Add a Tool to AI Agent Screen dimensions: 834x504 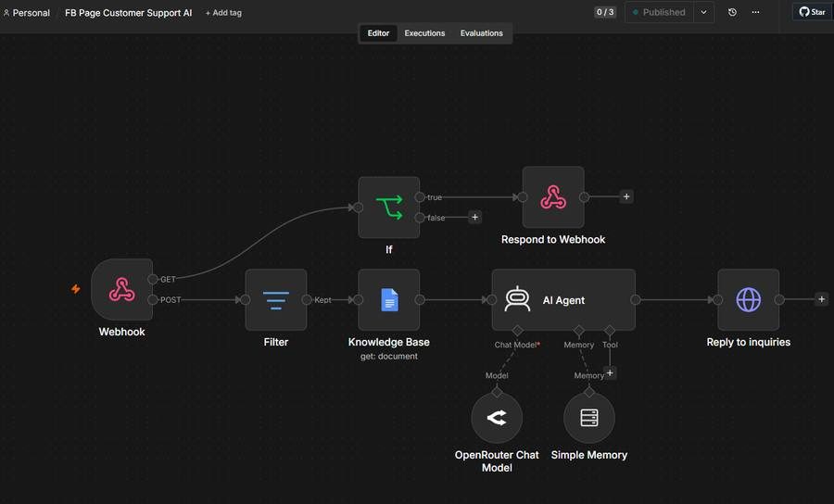click(610, 372)
